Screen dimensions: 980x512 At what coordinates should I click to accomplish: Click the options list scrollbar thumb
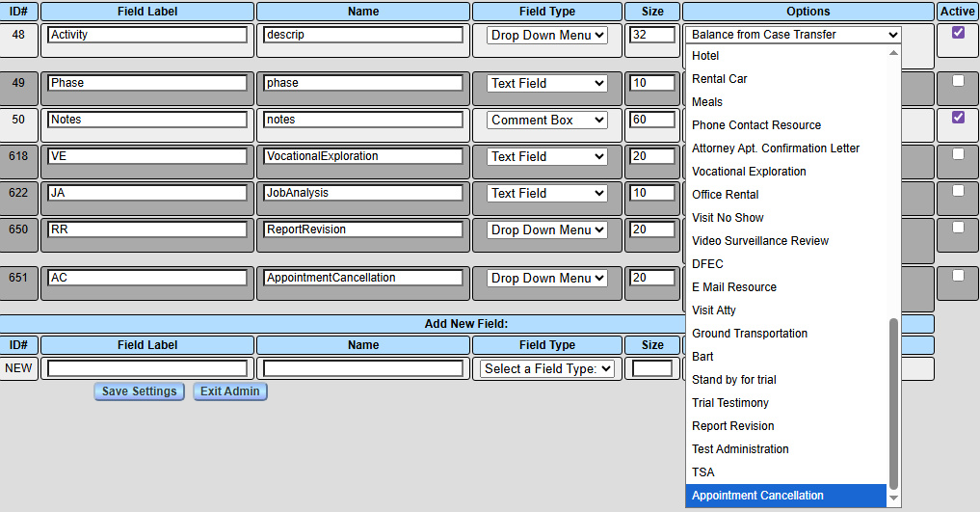(x=893, y=403)
